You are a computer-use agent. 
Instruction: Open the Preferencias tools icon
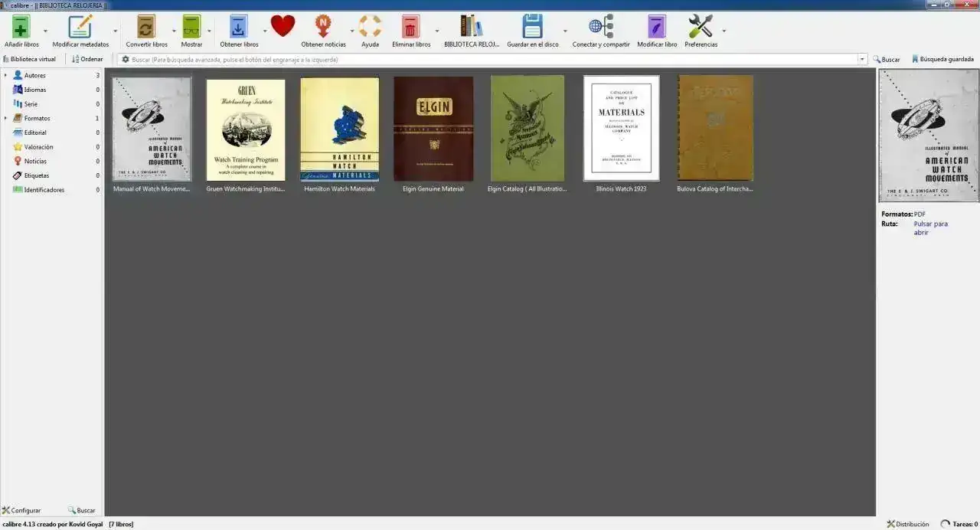point(701,27)
